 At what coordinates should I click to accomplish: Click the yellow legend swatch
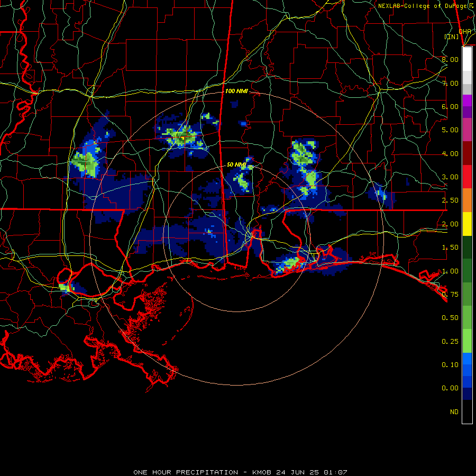tap(467, 224)
